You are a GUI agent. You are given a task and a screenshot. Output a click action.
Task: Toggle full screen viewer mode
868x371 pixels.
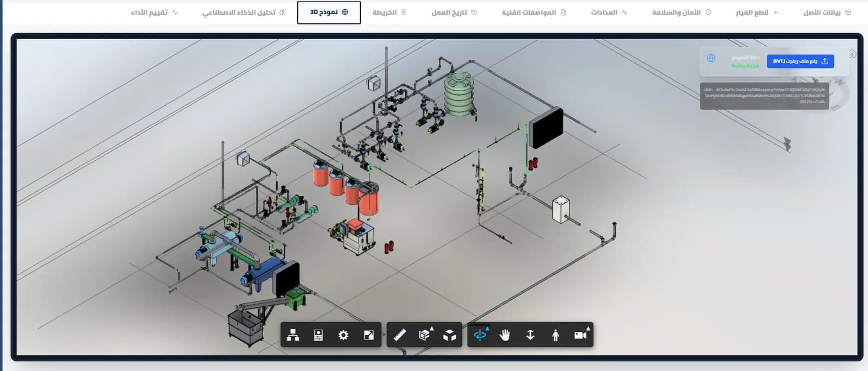coord(369,335)
